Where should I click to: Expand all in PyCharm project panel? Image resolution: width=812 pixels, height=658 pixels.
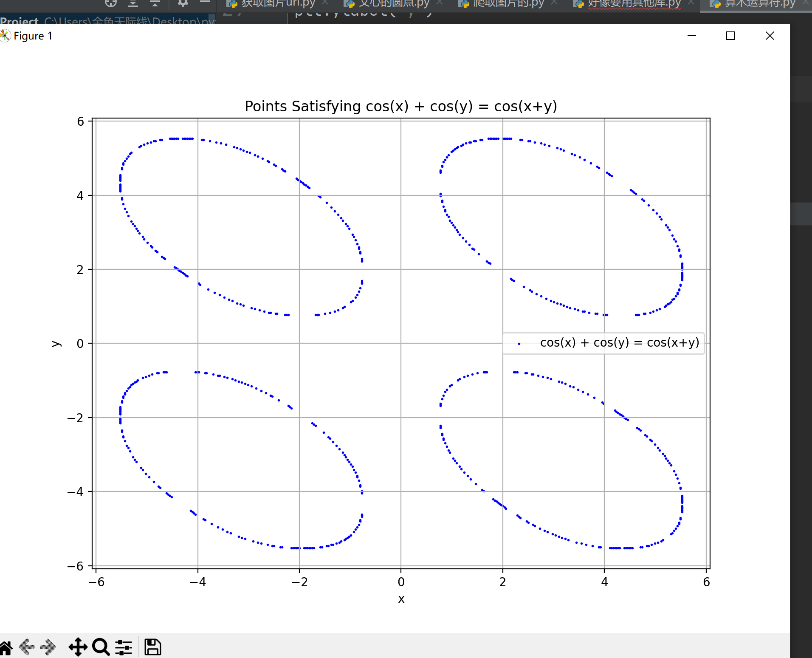coord(133,3)
